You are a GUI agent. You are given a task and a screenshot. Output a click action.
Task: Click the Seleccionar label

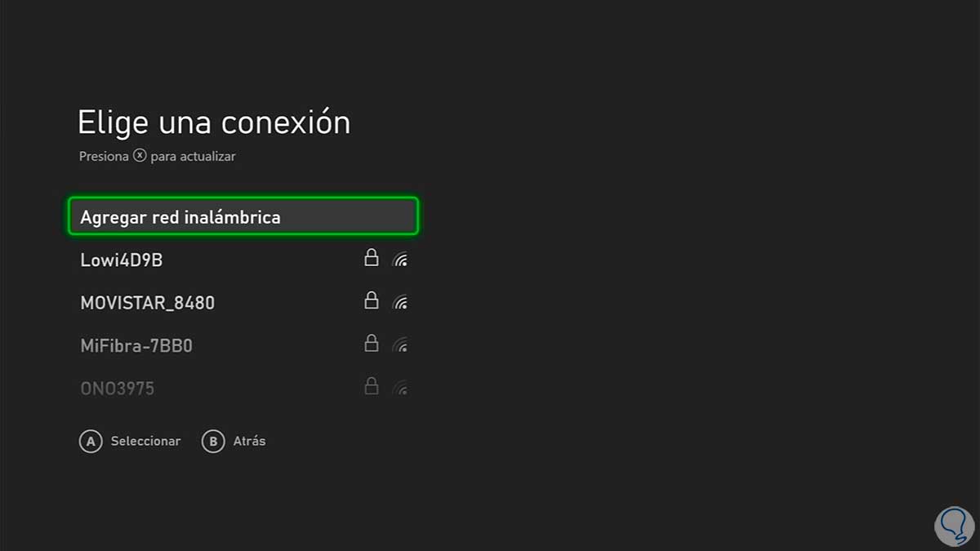[145, 441]
